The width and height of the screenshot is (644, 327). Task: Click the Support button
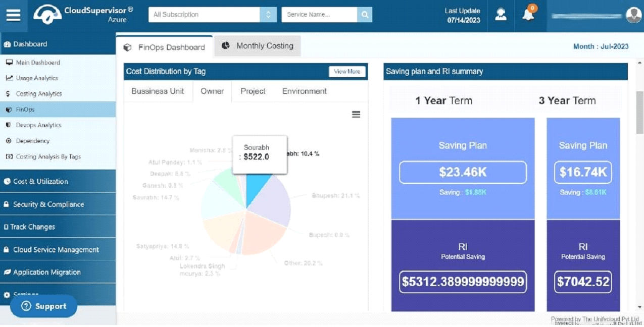(43, 306)
